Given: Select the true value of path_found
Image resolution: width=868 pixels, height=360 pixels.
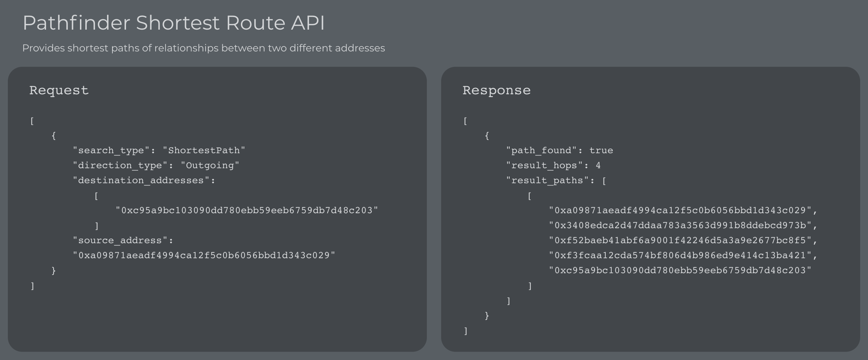Looking at the screenshot, I should pyautogui.click(x=601, y=150).
